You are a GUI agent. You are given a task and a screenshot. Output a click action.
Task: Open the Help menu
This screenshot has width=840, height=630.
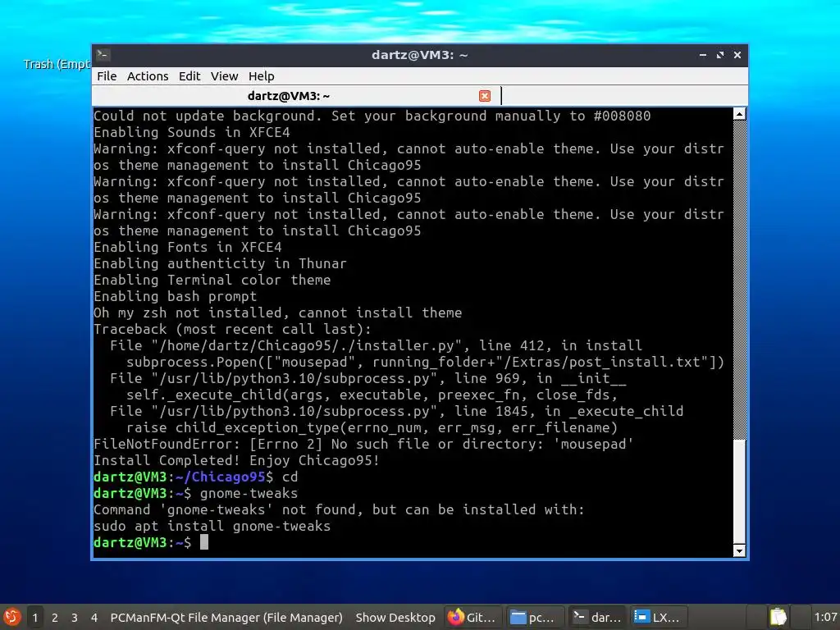[x=262, y=76]
